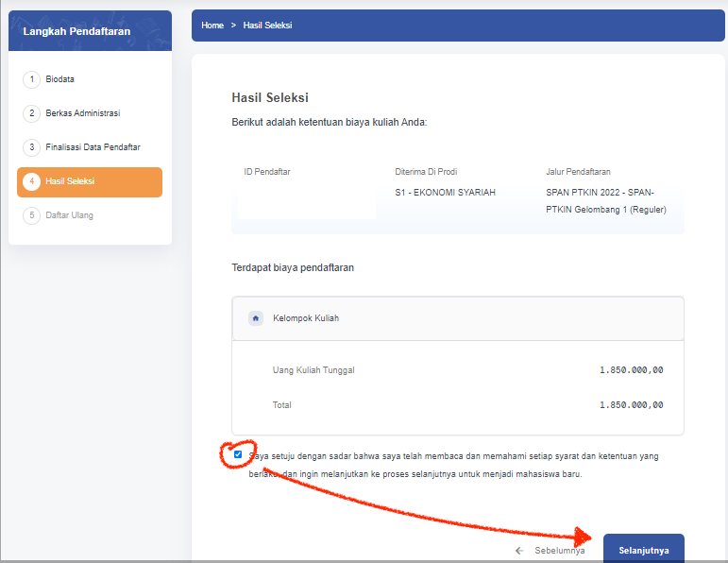
Task: Click the left arrow icon beside Sebelumnya
Action: tap(519, 550)
